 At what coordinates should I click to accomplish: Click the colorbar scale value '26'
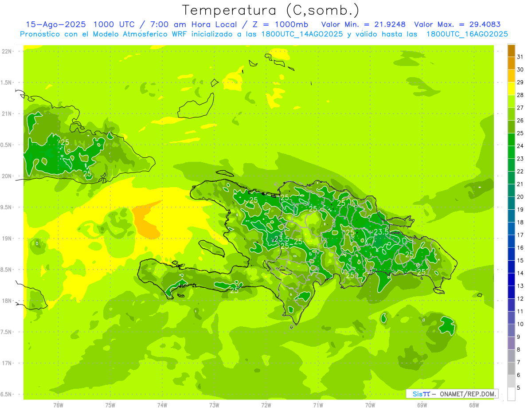pyautogui.click(x=520, y=120)
